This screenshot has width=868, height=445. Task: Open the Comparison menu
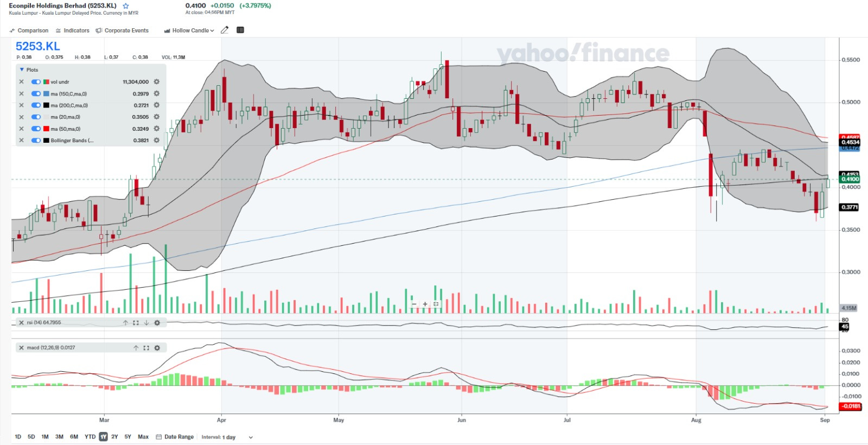[29, 30]
